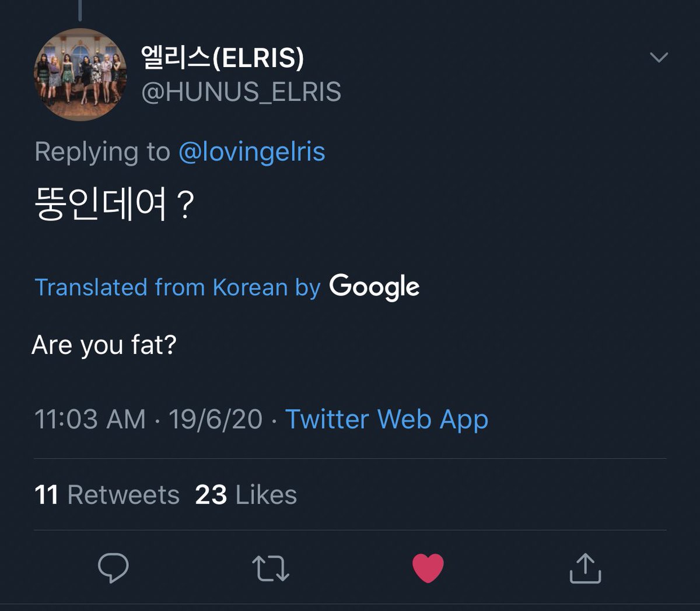Screen dimensions: 700x611
Task: Tap the retweet arrows icon
Action: click(x=271, y=568)
